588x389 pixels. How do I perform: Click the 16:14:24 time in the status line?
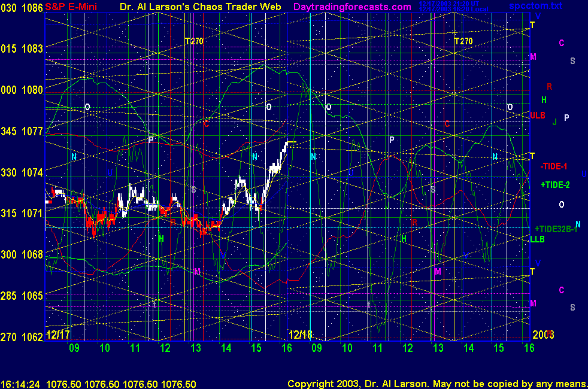click(x=20, y=384)
